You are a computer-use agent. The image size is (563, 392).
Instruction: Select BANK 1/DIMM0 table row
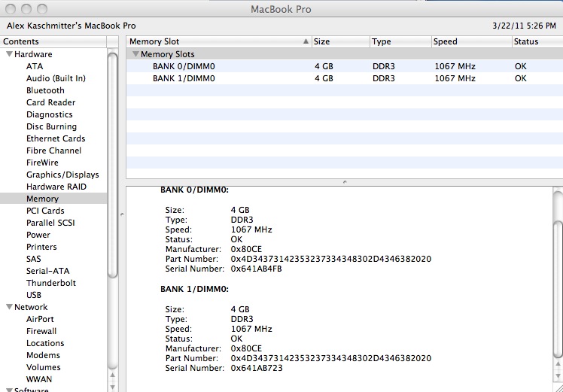tap(344, 78)
